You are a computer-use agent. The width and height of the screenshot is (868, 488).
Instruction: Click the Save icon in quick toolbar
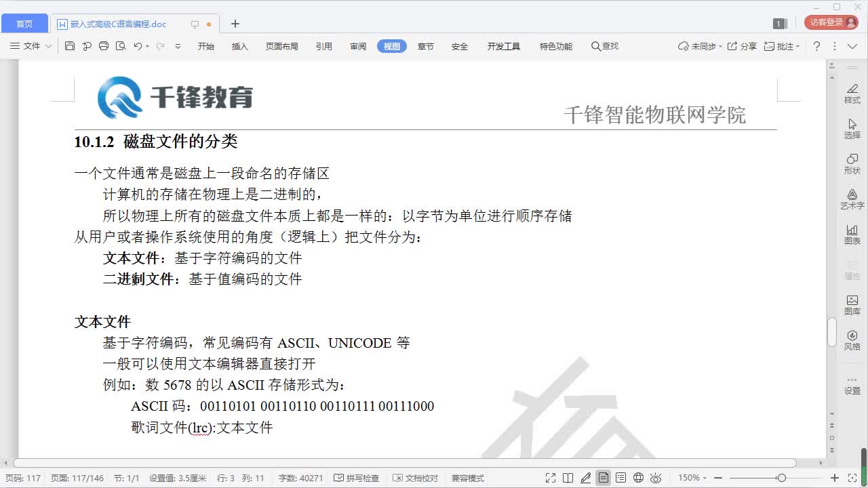tap(70, 46)
